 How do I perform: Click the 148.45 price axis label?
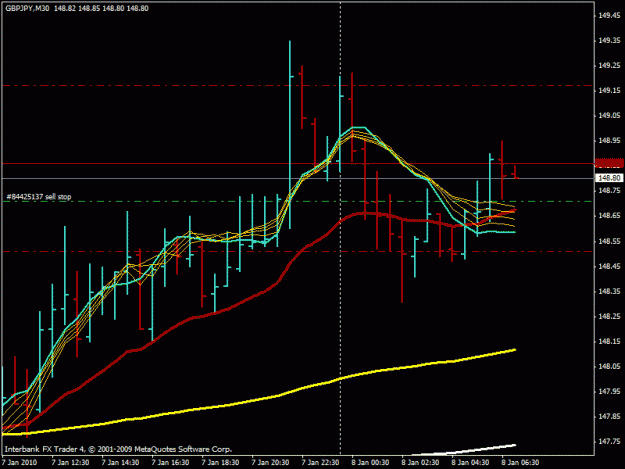609,266
